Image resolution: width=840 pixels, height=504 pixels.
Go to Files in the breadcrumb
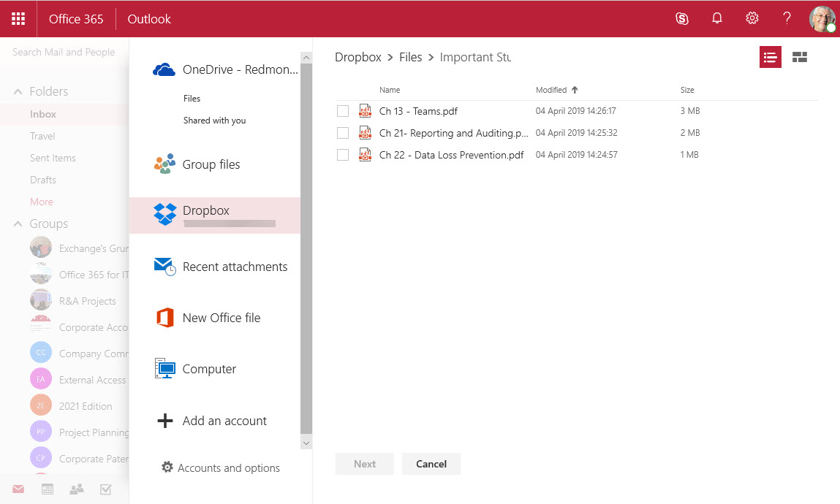tap(410, 57)
